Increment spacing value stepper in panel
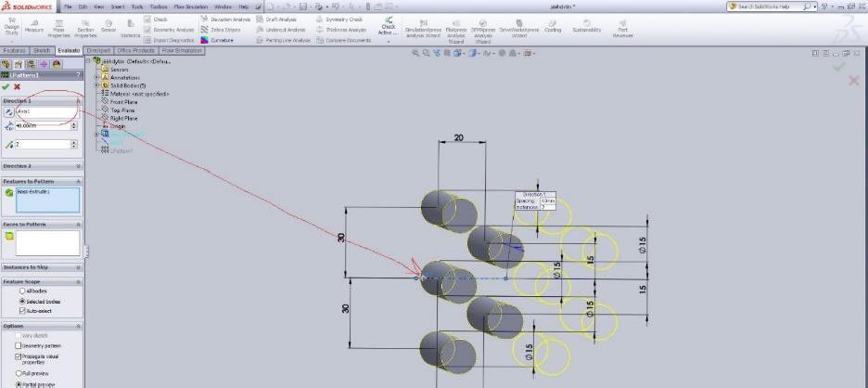Viewport: 868px width, 388px height. pos(74,124)
